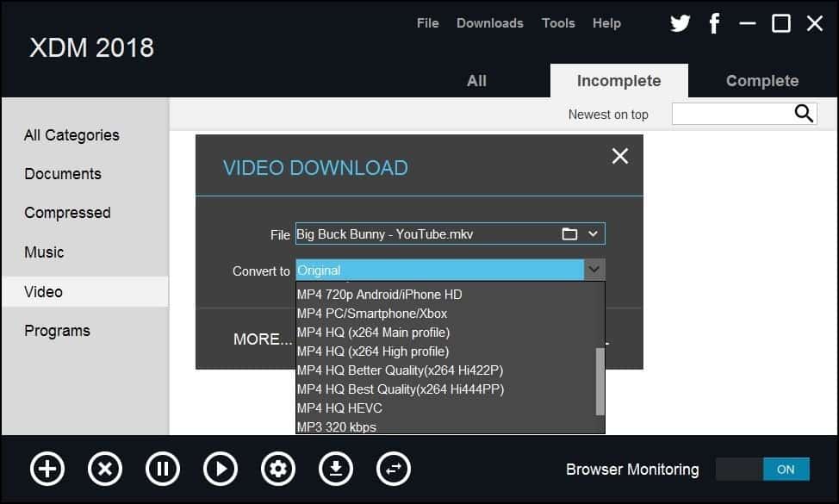Open the queue scheduler icon
The image size is (839, 504).
[x=393, y=469]
